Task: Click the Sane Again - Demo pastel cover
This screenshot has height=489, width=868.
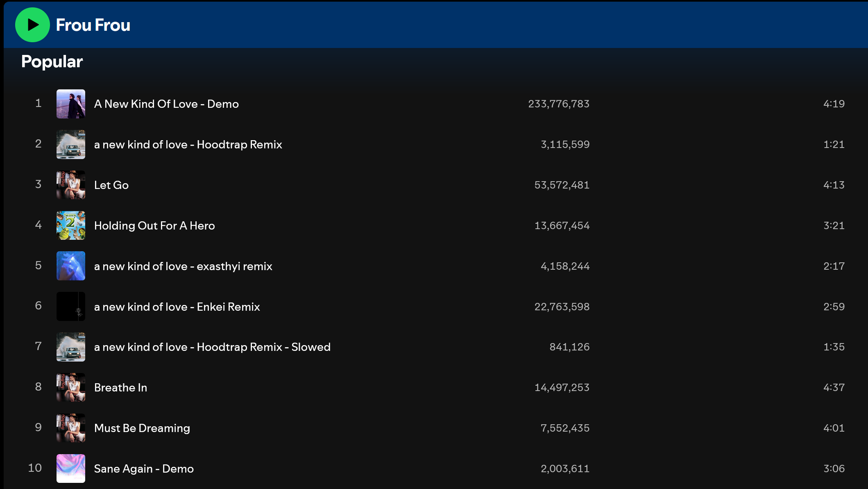Action: [71, 469]
